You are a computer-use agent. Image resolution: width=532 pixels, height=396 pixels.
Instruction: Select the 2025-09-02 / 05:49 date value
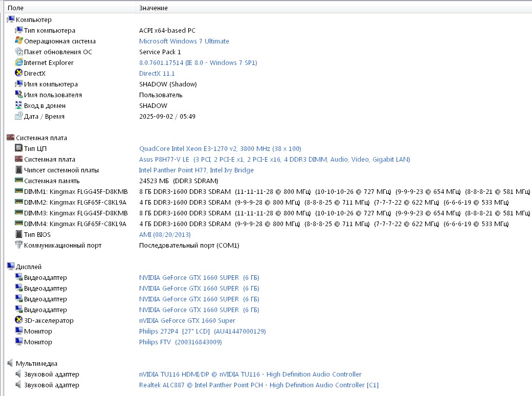tap(167, 116)
